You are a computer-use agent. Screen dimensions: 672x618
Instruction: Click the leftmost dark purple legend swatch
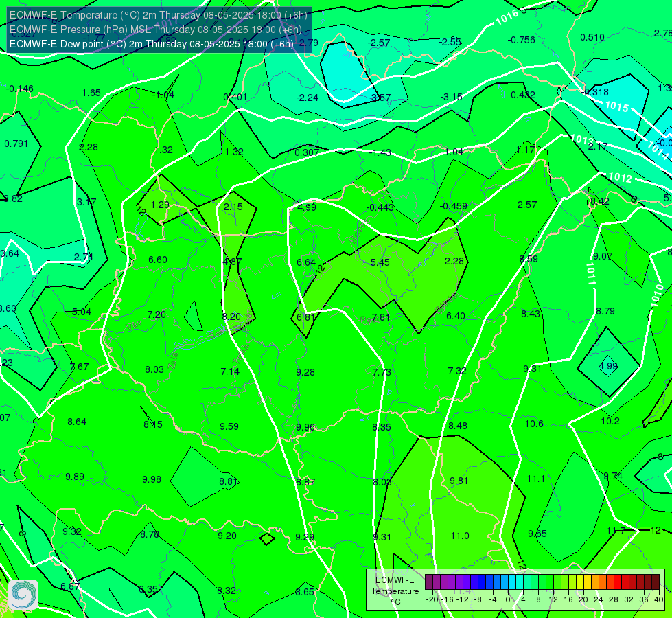pos(429,582)
